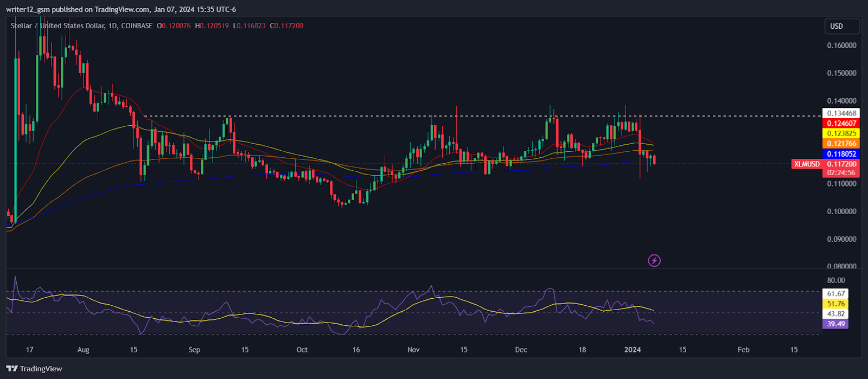This screenshot has height=379, width=868.
Task: Click the RSI 61.67 value label
Action: click(x=836, y=294)
